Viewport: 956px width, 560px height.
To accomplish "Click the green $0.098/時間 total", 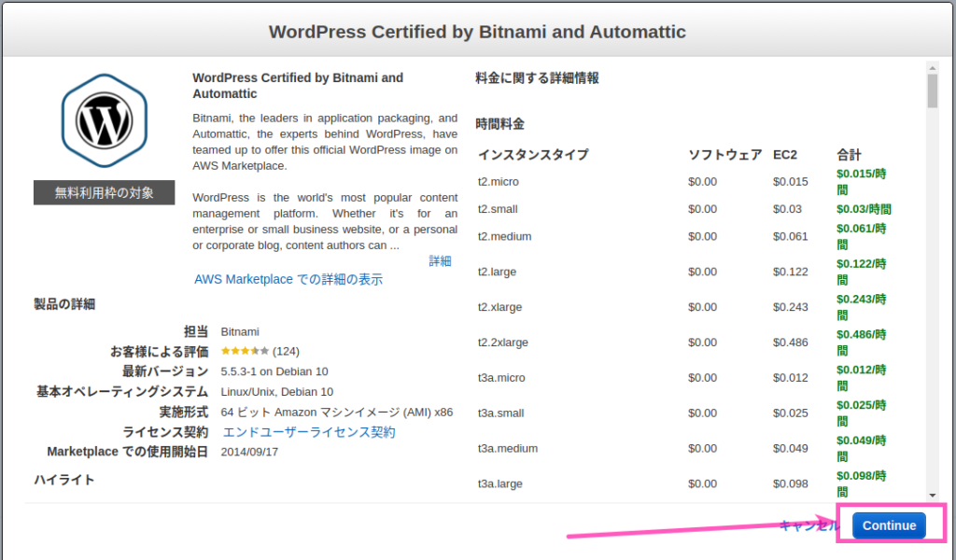I will click(x=861, y=483).
